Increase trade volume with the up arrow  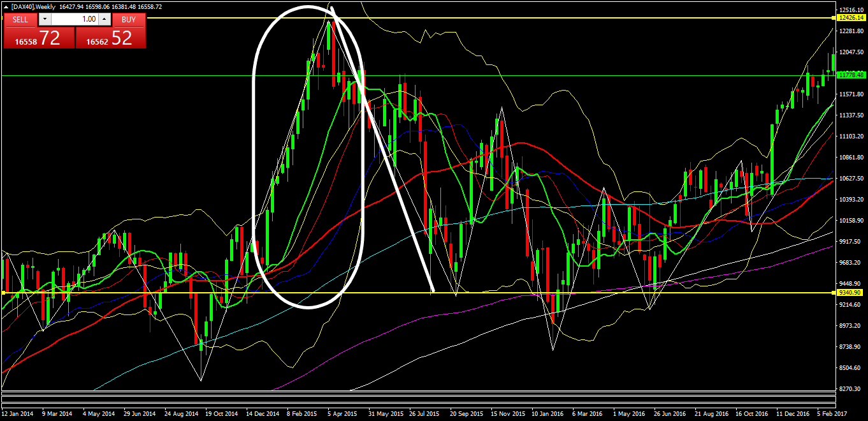click(x=105, y=20)
